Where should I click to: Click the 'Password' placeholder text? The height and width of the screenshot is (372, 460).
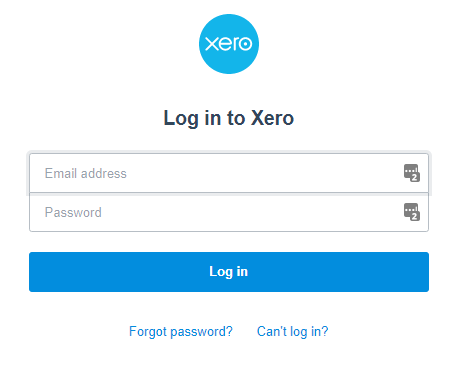coord(73,212)
